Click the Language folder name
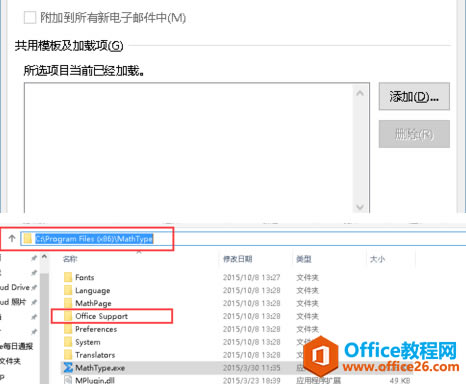Viewport: 466px width, 384px height. pyautogui.click(x=93, y=291)
